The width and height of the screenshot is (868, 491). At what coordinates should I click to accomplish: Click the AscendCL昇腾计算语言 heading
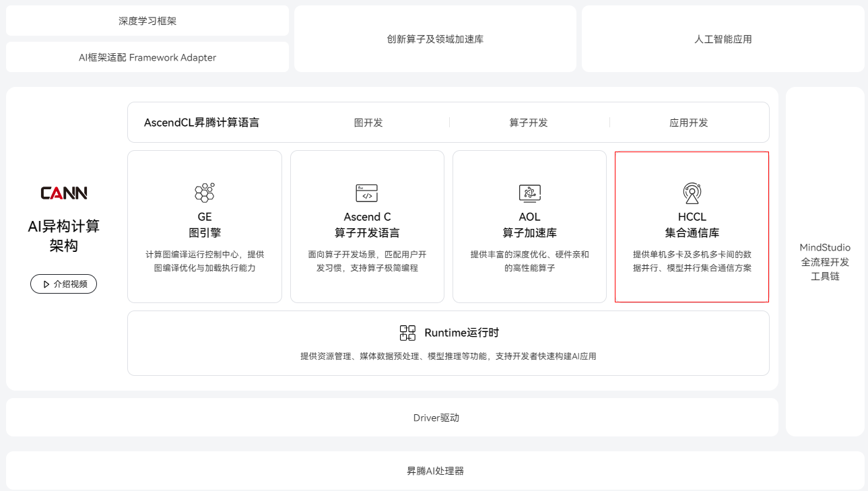[201, 123]
